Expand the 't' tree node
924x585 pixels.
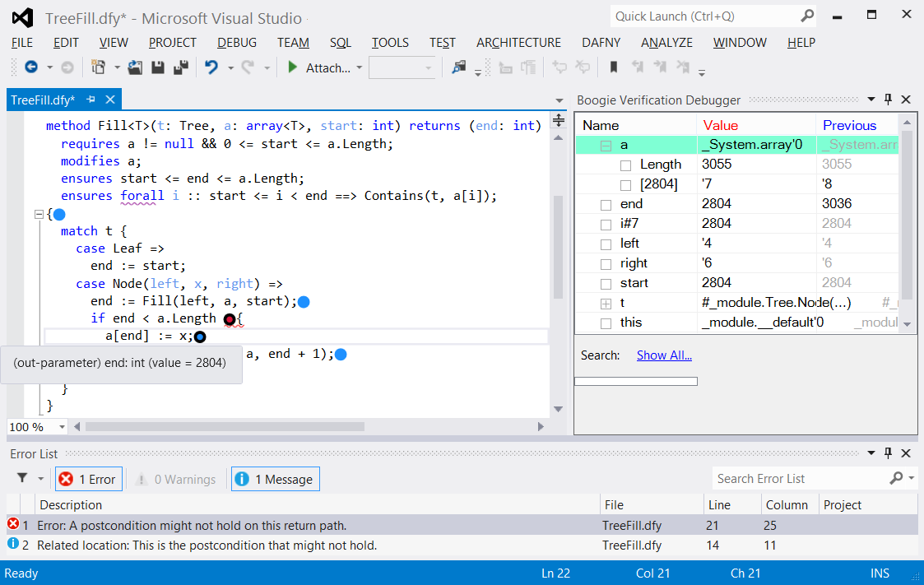click(x=606, y=303)
